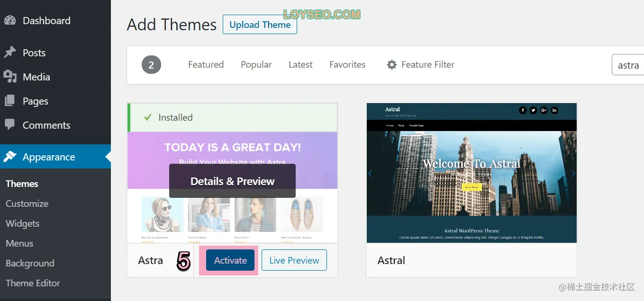Switch to the Featured tab
The height and width of the screenshot is (301, 644).
[206, 64]
